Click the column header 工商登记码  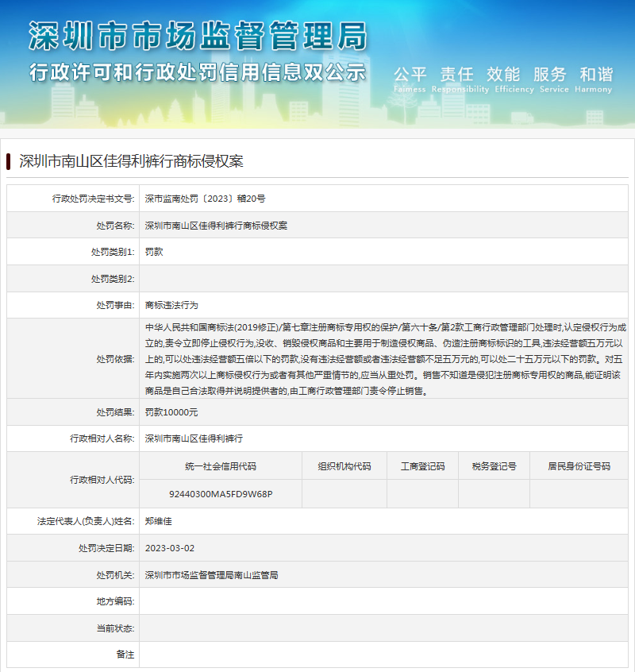pos(422,466)
